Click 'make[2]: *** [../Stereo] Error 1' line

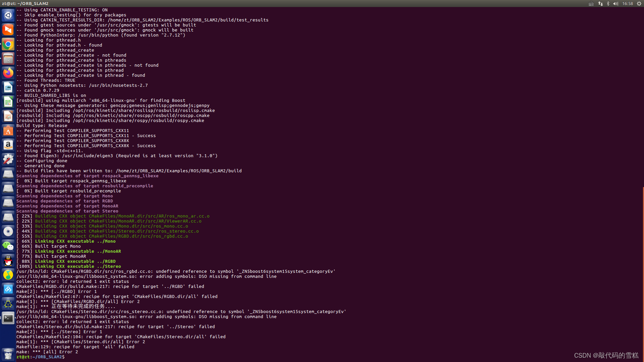[59, 332]
